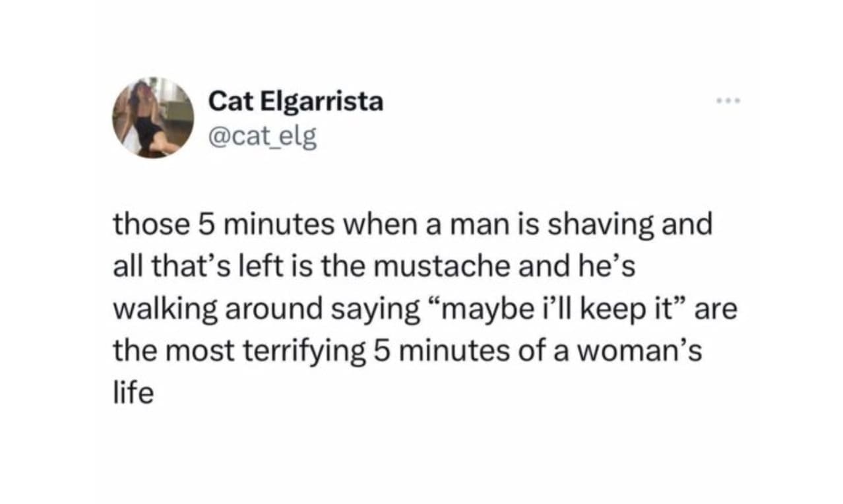Click the word "when" in the tweet
Screen dimensions: 843x504
coord(375,224)
